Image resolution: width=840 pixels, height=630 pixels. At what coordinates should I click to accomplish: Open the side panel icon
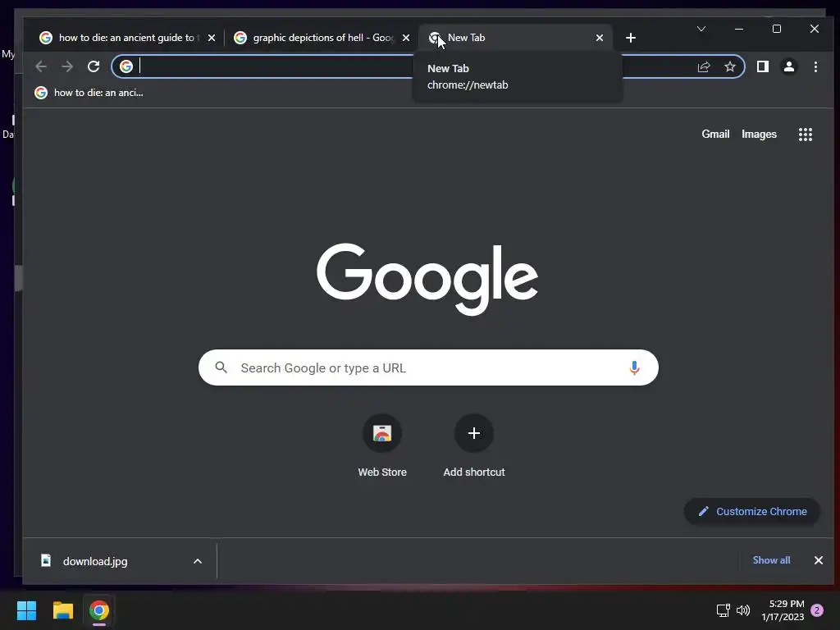pos(762,66)
